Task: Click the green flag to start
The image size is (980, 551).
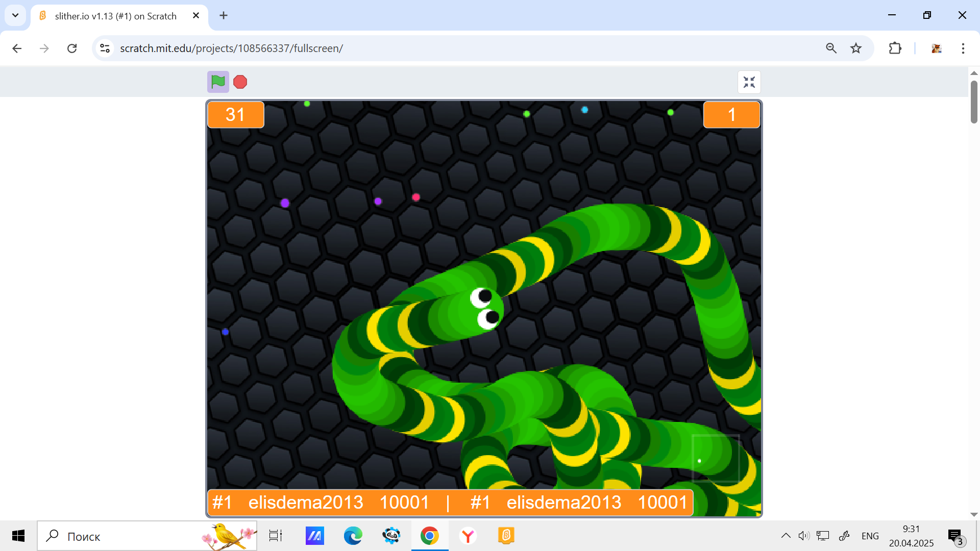Action: tap(218, 82)
